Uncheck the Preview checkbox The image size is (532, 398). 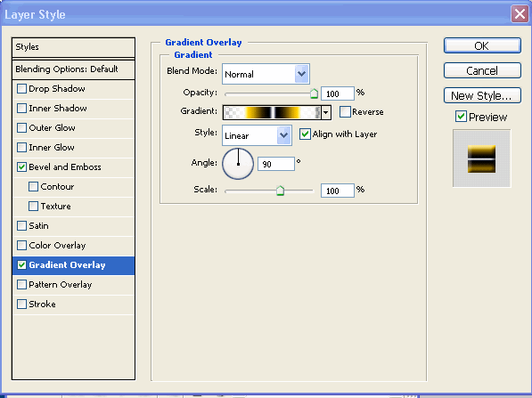click(x=461, y=117)
